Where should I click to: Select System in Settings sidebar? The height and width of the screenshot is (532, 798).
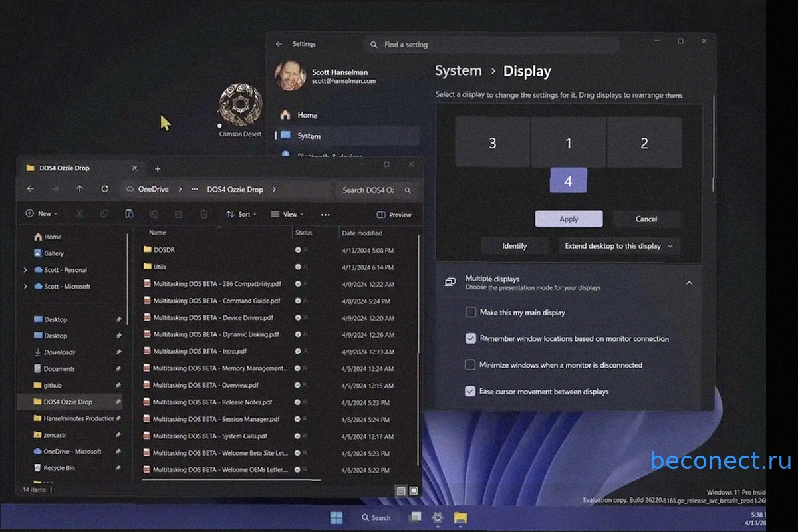click(347, 136)
